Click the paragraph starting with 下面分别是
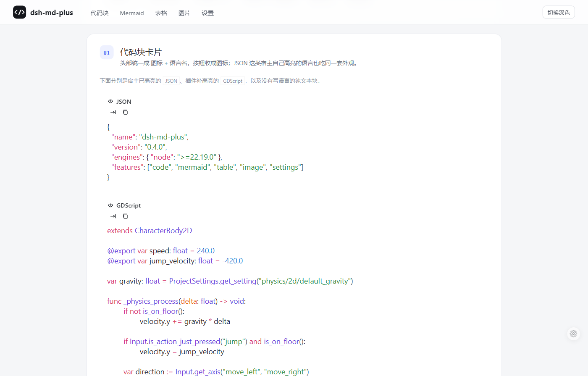Image resolution: width=588 pixels, height=376 pixels. (x=212, y=81)
